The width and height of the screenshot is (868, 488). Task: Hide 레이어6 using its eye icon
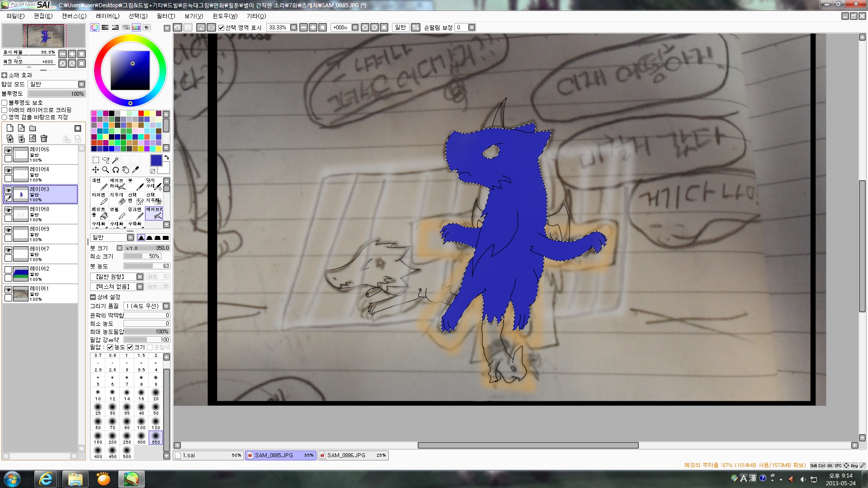pos(8,150)
